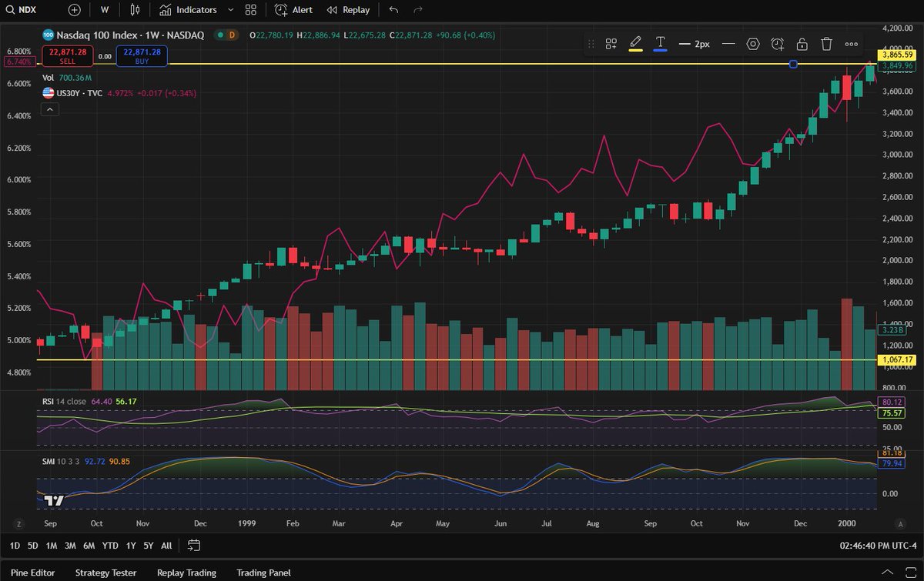
Task: Open drawing templates in floating toolbar
Action: click(611, 44)
